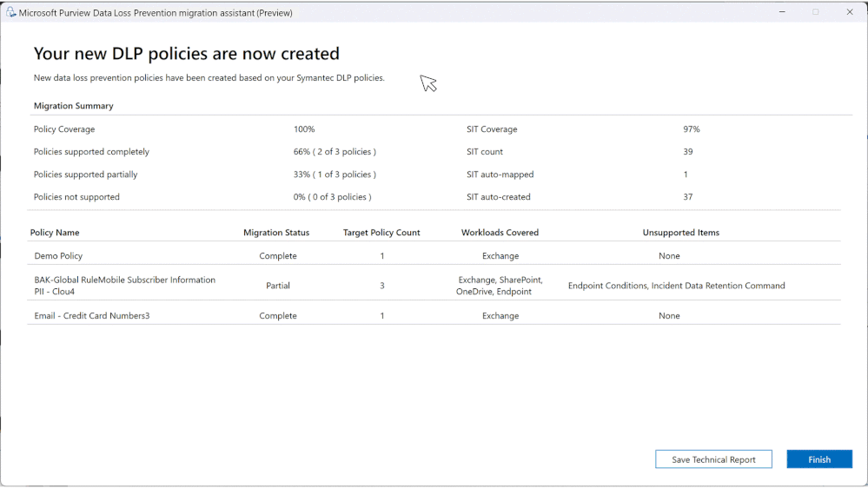Click the 97% SIT coverage value
The width and height of the screenshot is (868, 488).
pyautogui.click(x=692, y=129)
